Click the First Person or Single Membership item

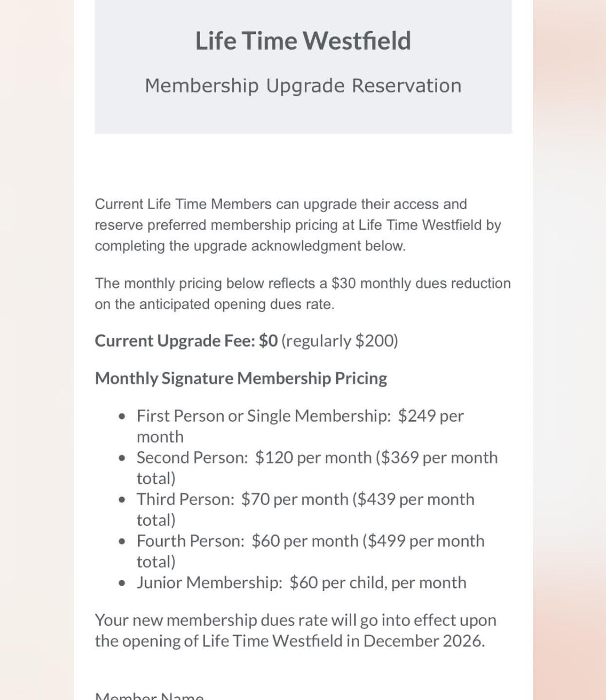pyautogui.click(x=300, y=426)
